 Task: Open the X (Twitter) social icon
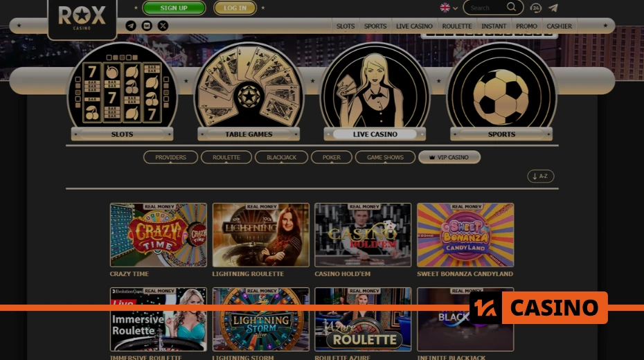(163, 26)
